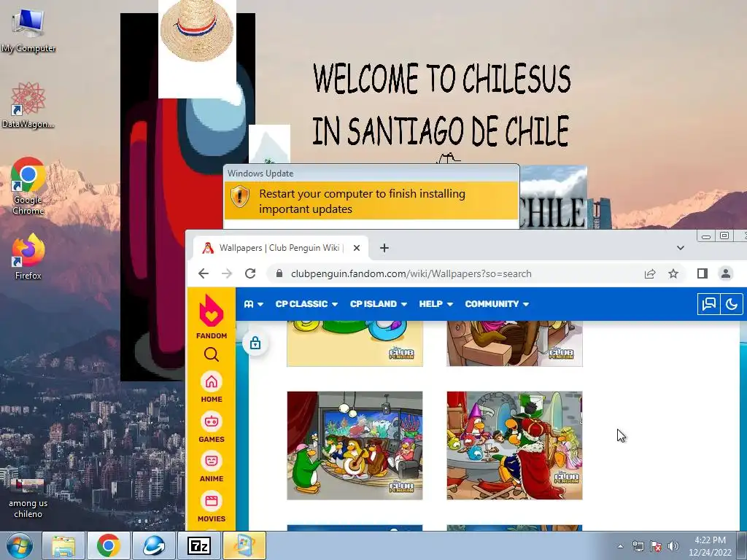The width and height of the screenshot is (747, 560).
Task: Open the aquarium band wallpaper thumbnail
Action: 355,446
